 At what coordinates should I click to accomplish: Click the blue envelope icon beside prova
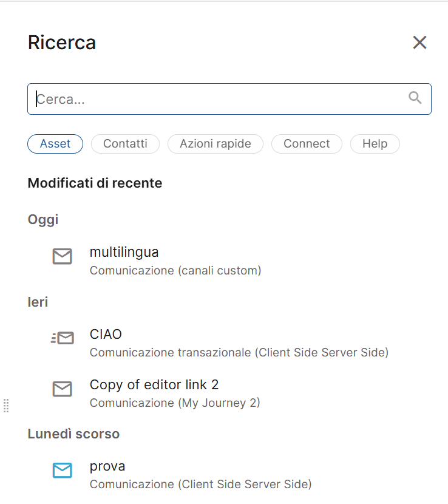(62, 470)
